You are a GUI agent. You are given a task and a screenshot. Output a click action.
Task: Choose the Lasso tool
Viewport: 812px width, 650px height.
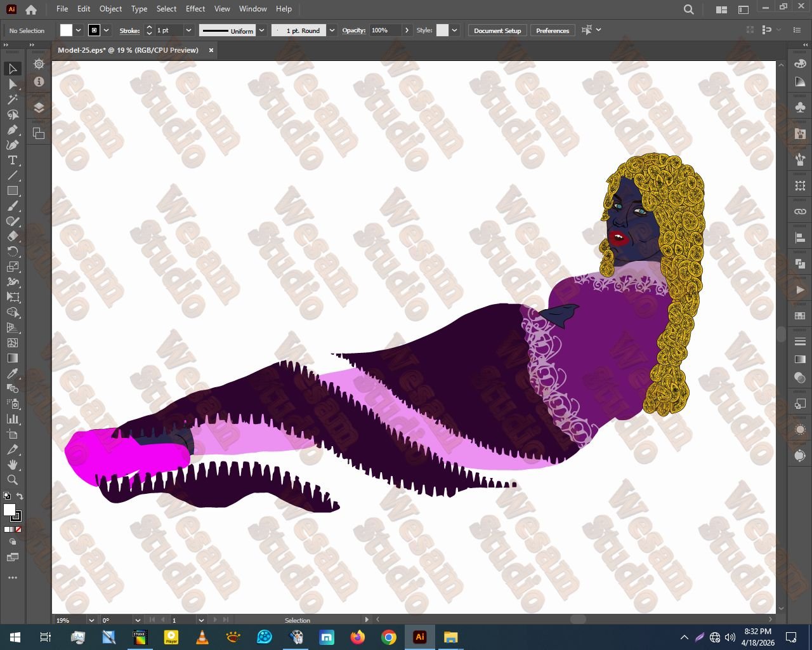(12, 114)
